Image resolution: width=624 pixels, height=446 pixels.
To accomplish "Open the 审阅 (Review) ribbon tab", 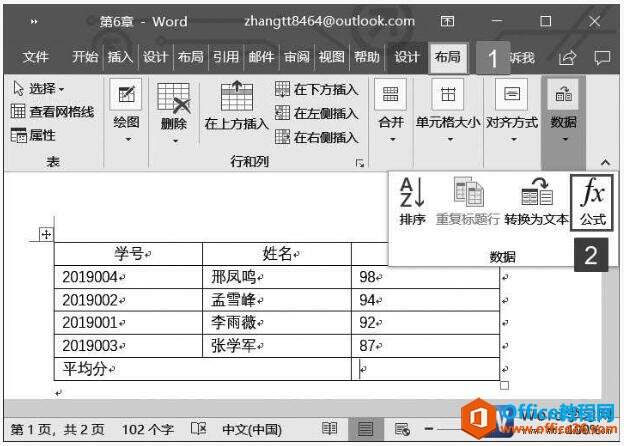I will click(296, 57).
